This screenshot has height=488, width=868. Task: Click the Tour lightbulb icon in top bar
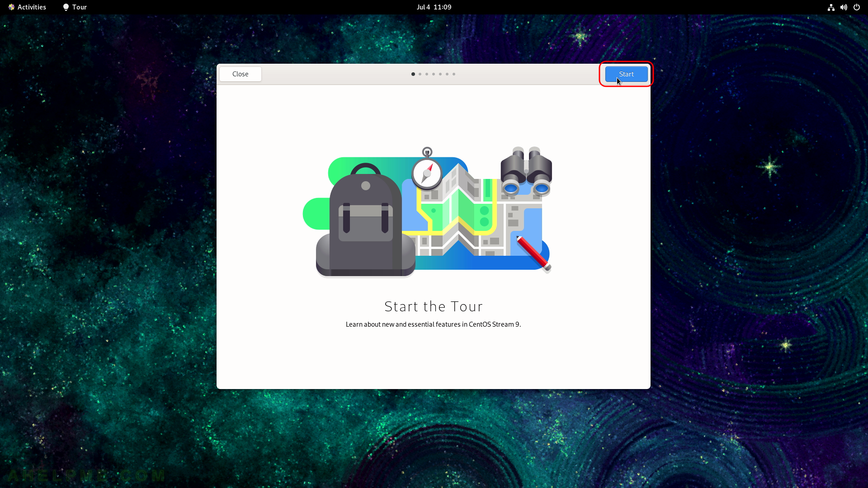[x=66, y=7]
